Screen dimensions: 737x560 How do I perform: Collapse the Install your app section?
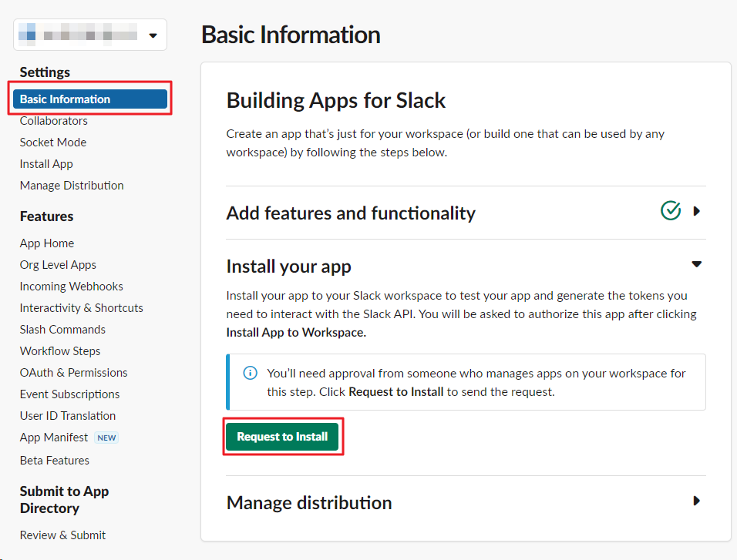pos(697,264)
